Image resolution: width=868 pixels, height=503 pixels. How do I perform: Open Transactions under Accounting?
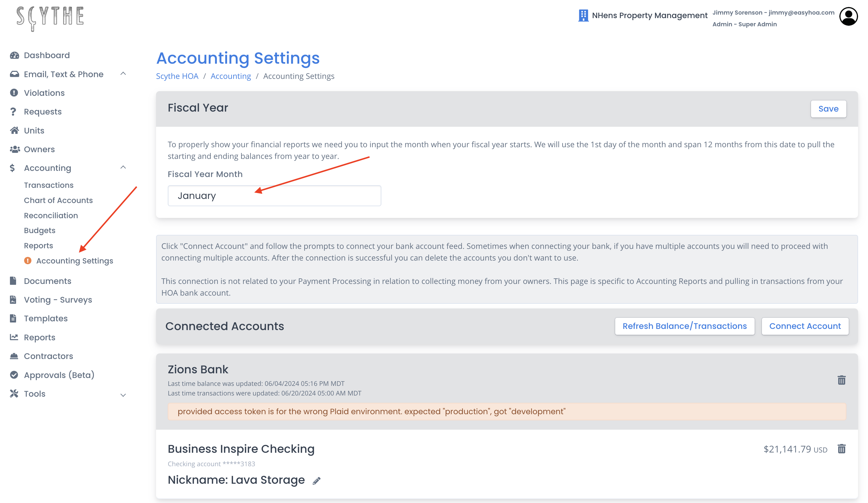tap(49, 185)
